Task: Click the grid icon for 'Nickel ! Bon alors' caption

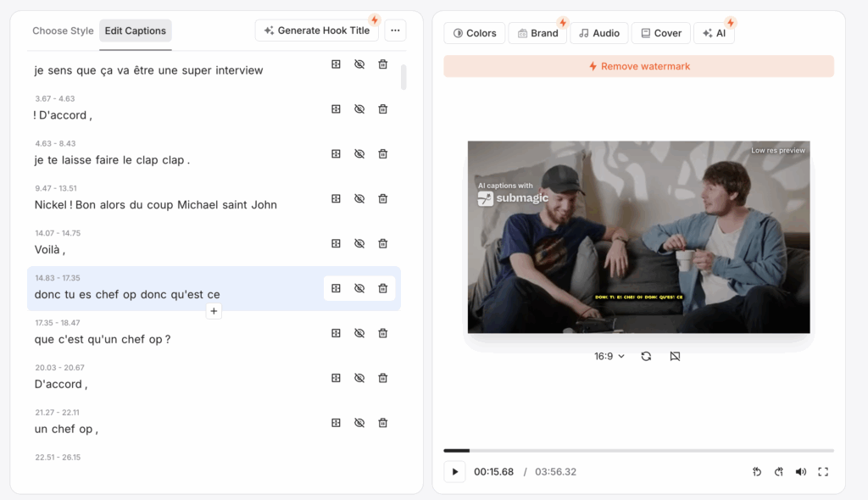Action: coord(336,199)
